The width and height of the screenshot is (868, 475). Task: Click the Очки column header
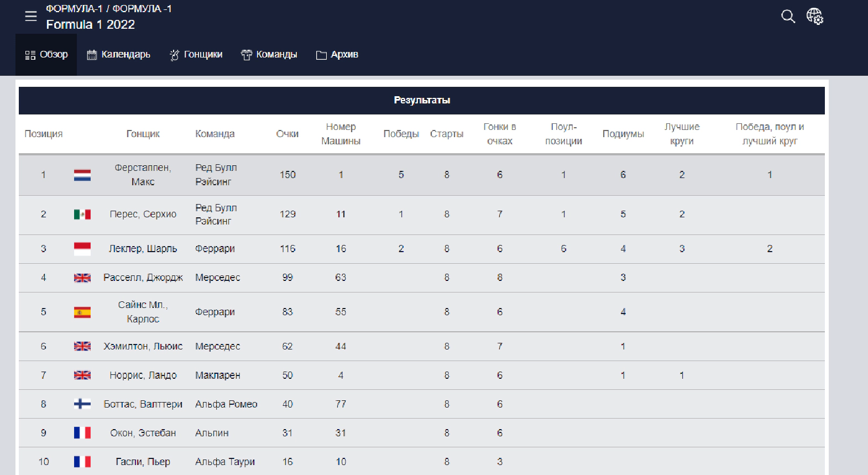tap(287, 134)
